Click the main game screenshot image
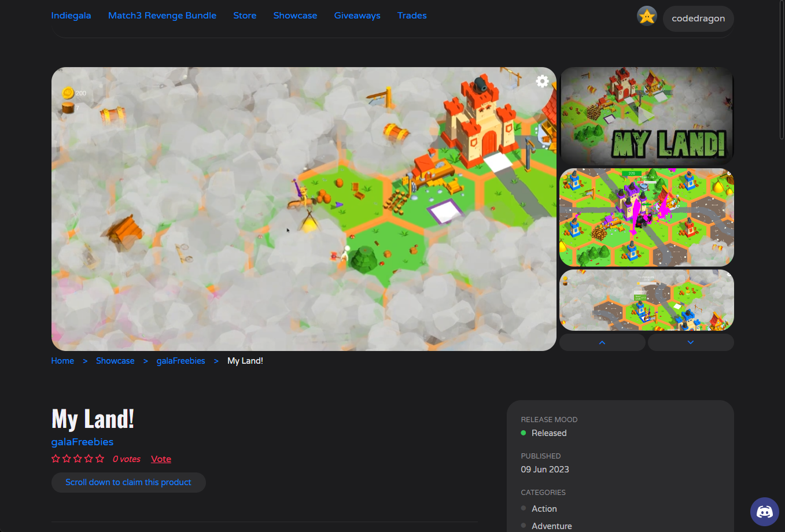Viewport: 785px width, 532px height. [x=304, y=209]
